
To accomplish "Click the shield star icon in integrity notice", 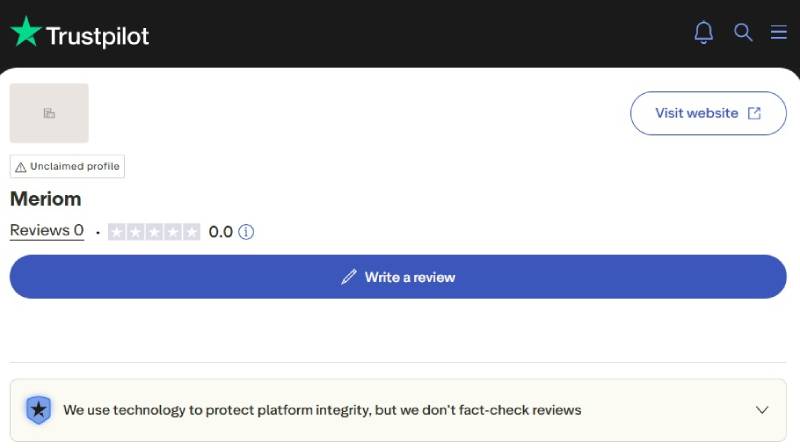I will [x=38, y=410].
